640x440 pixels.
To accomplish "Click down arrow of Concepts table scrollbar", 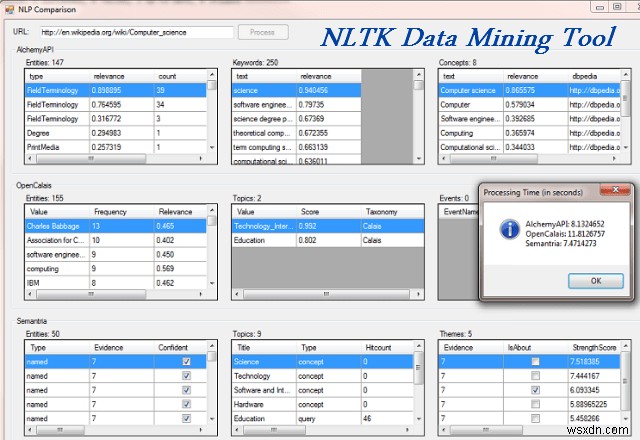I will coord(626,147).
